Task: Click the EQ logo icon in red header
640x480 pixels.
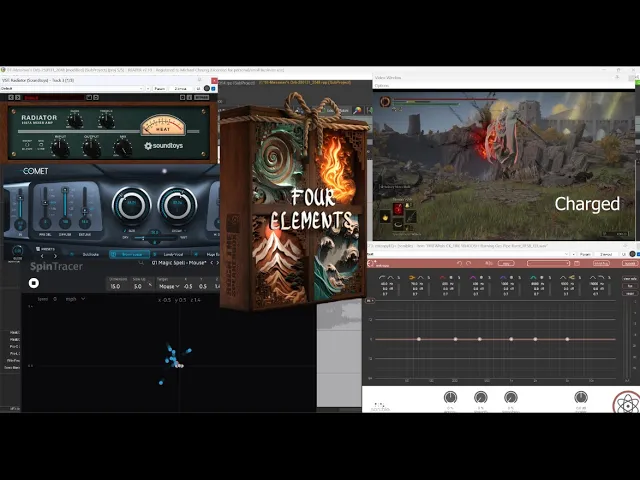Action: click(371, 264)
